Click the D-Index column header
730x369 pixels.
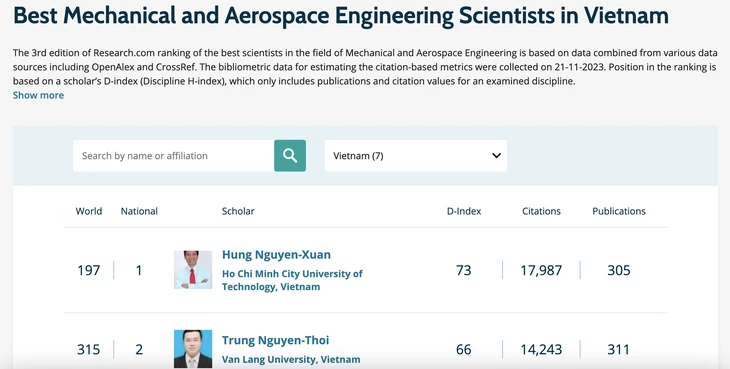(x=464, y=211)
